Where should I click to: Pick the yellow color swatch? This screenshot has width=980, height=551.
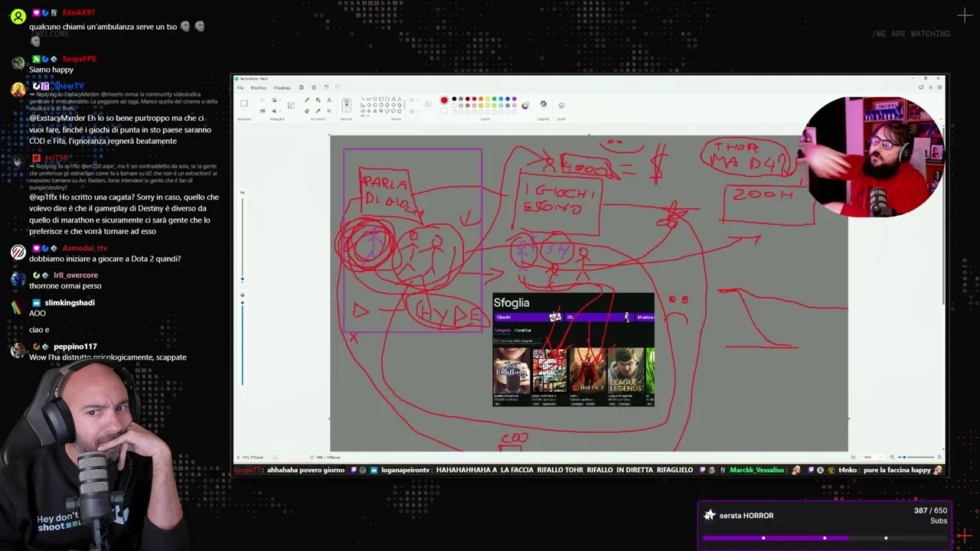[x=488, y=99]
